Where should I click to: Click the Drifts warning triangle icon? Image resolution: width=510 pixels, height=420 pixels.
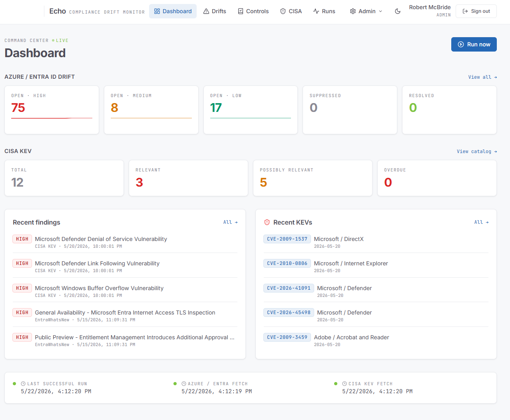tap(206, 11)
